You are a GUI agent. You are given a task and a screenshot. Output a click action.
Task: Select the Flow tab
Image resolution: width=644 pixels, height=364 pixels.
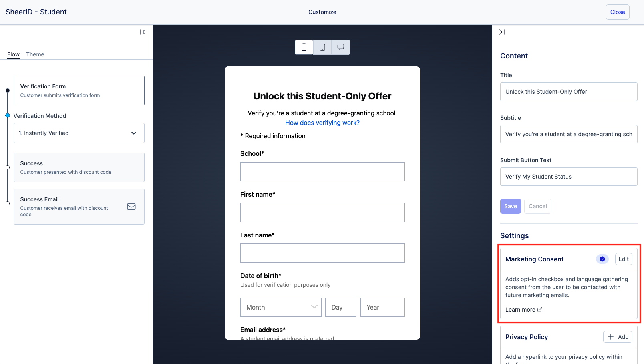point(13,54)
